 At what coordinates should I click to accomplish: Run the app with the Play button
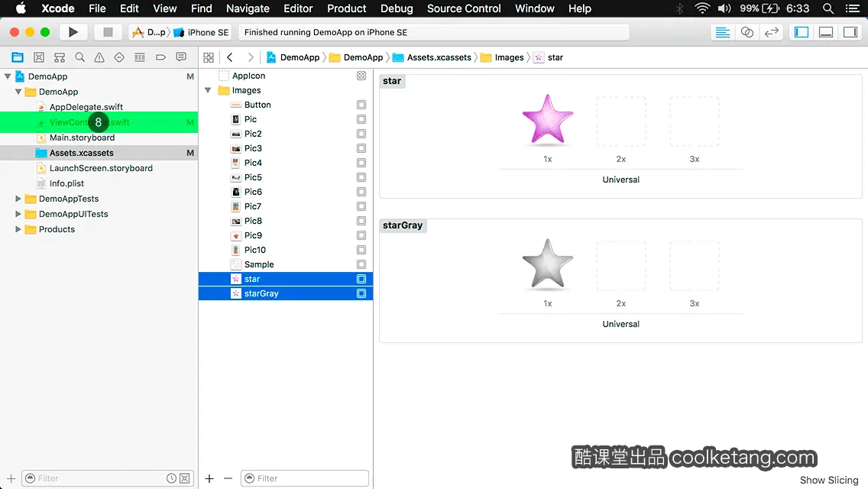tap(73, 32)
